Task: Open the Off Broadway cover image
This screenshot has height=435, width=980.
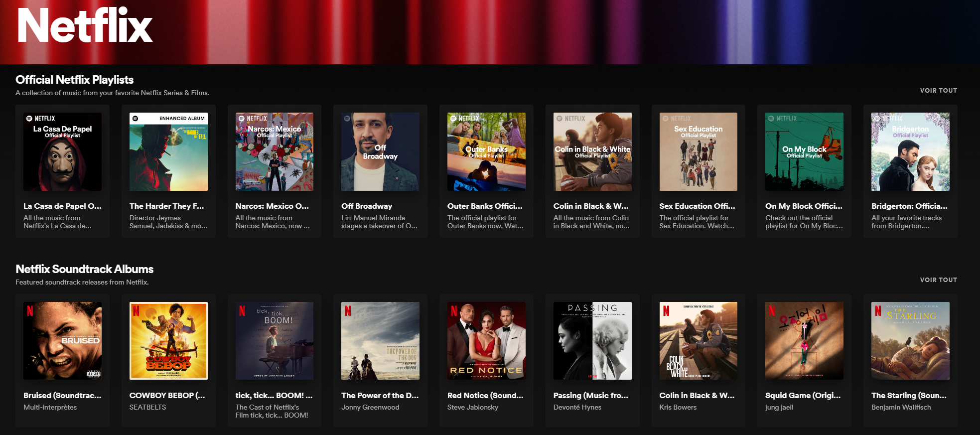Action: pyautogui.click(x=380, y=151)
